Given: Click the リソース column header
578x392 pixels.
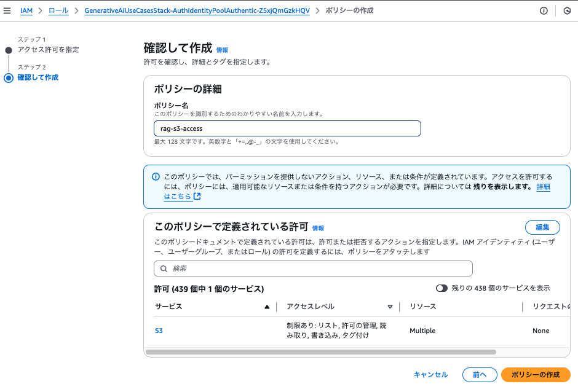Looking at the screenshot, I should click(x=423, y=307).
